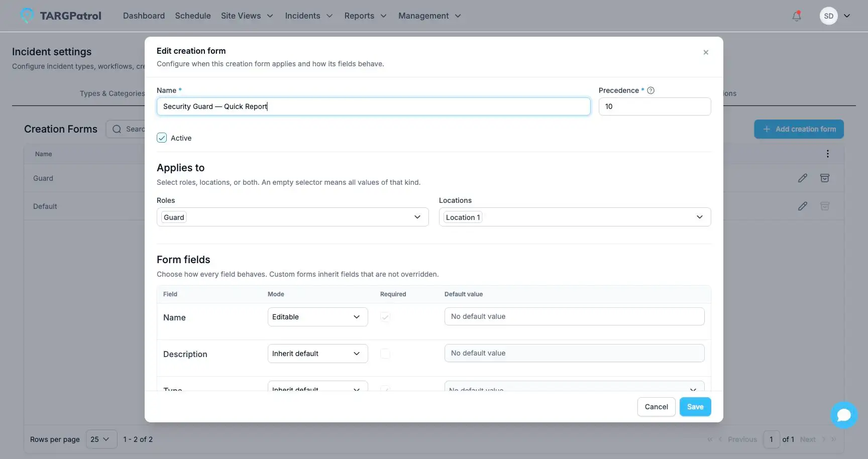The width and height of the screenshot is (868, 459).
Task: Close the Edit creation form dialog
Action: coord(706,52)
